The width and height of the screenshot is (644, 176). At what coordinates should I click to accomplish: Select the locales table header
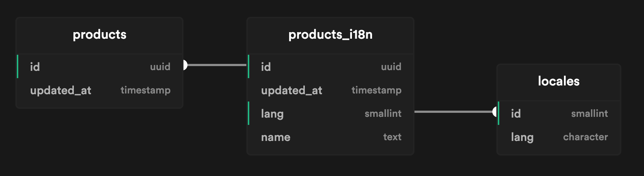tap(559, 82)
